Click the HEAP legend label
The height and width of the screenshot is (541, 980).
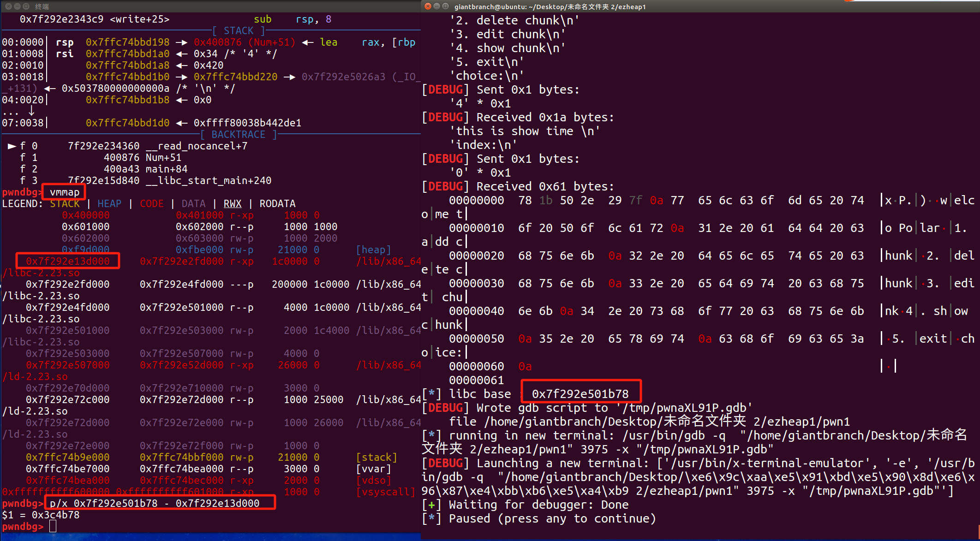(x=109, y=203)
